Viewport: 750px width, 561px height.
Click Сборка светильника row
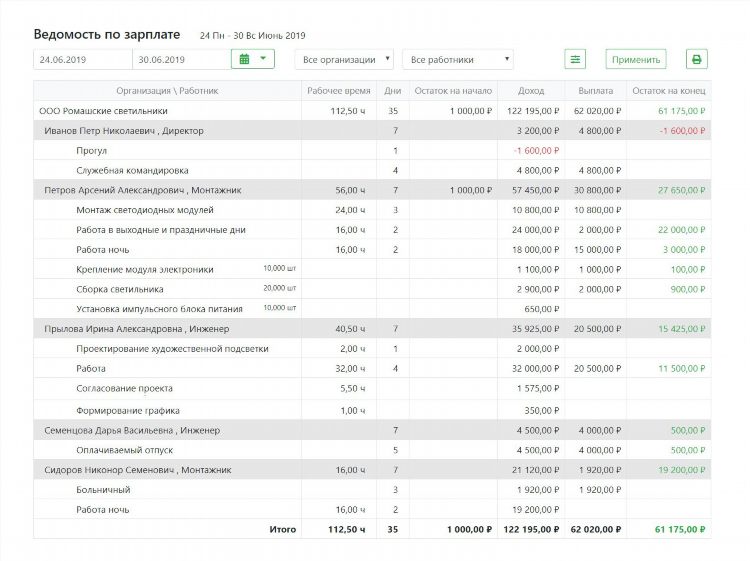[372, 289]
